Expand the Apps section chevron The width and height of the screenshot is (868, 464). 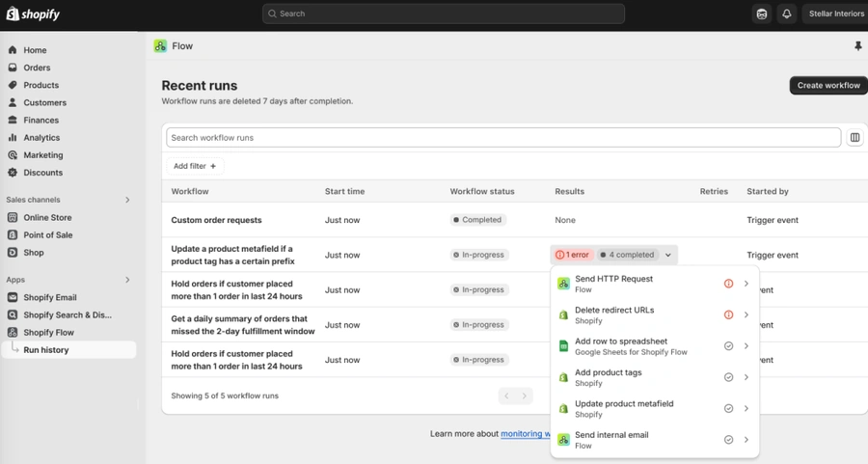(x=127, y=280)
